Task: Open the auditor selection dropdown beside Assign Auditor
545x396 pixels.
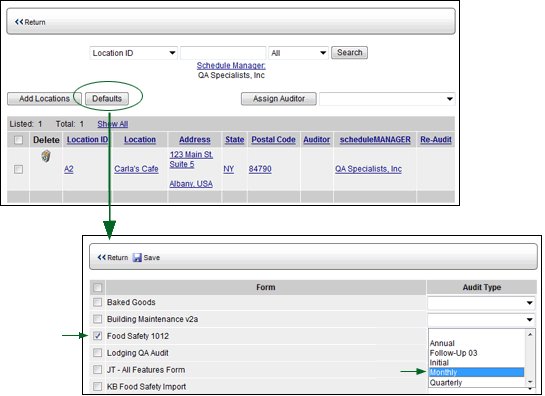Action: pos(387,99)
